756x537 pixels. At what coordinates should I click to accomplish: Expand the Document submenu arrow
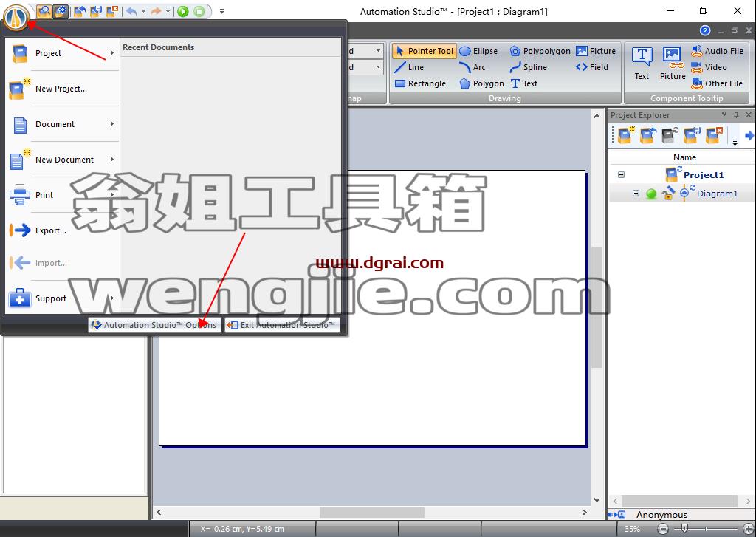pos(112,124)
